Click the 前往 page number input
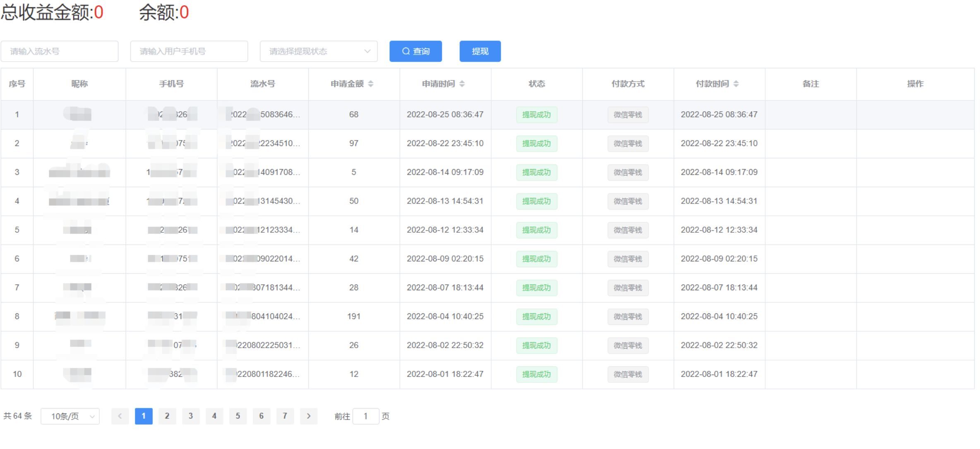The image size is (980, 449). [366, 416]
